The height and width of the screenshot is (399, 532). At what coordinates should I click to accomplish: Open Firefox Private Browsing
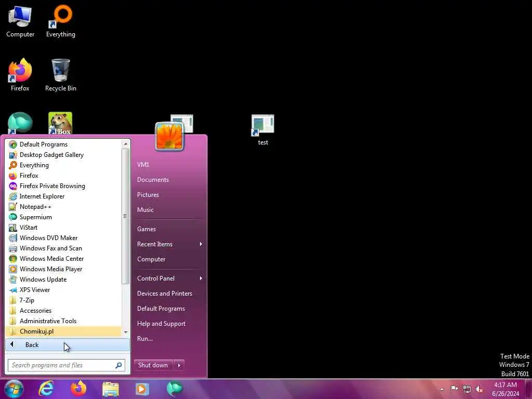point(63,186)
